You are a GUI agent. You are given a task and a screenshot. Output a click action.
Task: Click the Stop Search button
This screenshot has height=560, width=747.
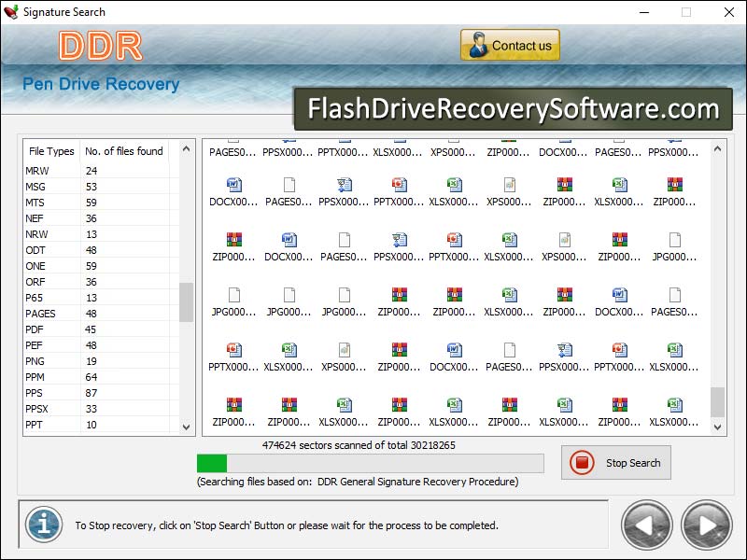pos(615,462)
